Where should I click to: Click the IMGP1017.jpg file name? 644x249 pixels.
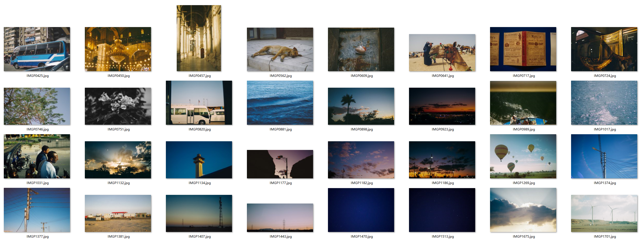605,129
